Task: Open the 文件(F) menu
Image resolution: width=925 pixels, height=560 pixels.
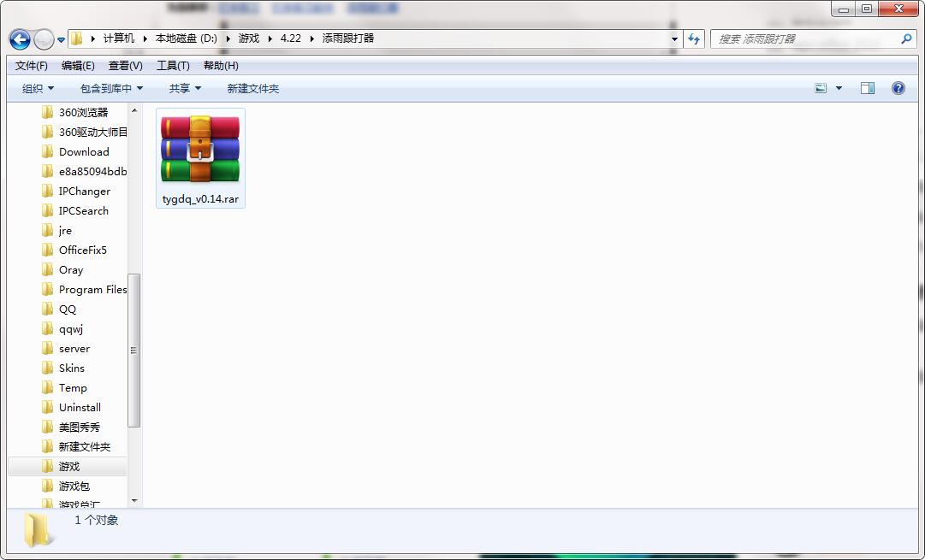Action: [x=32, y=66]
